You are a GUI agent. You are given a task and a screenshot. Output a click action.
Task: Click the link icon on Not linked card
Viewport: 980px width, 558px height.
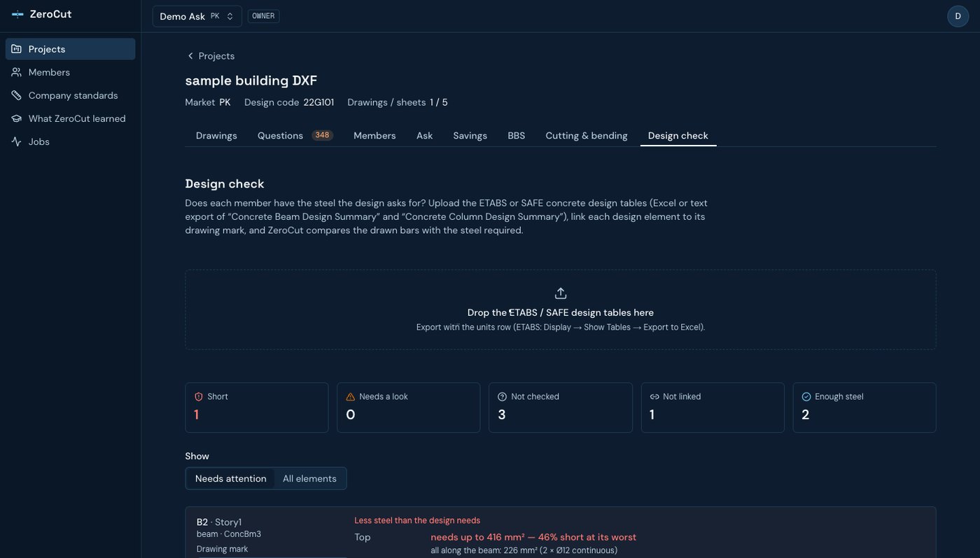(x=654, y=396)
